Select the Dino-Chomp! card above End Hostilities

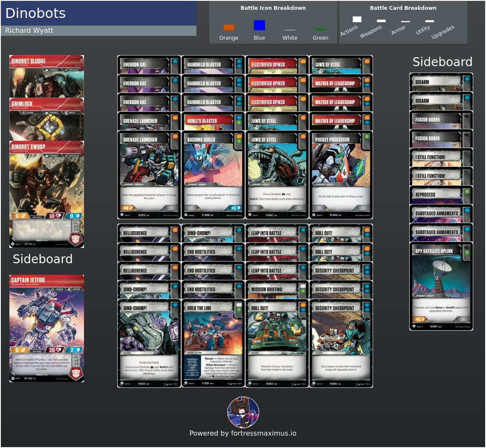(x=213, y=233)
